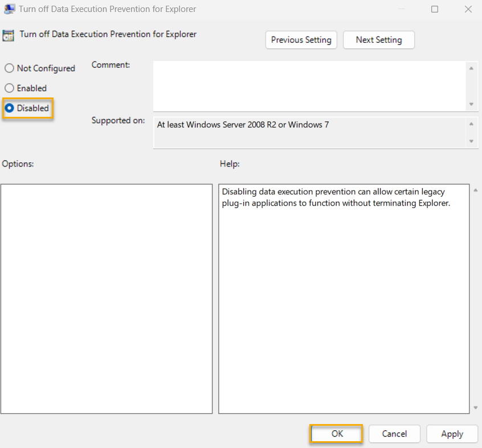
Task: Click the scroll-down arrow of the Comment box
Action: tap(472, 104)
